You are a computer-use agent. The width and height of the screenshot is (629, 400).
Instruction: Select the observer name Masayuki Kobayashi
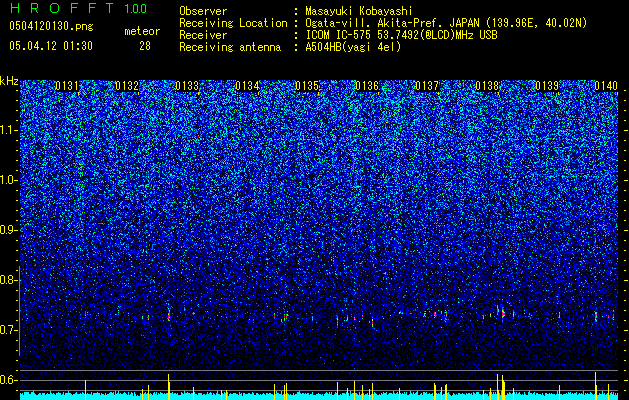[359, 11]
